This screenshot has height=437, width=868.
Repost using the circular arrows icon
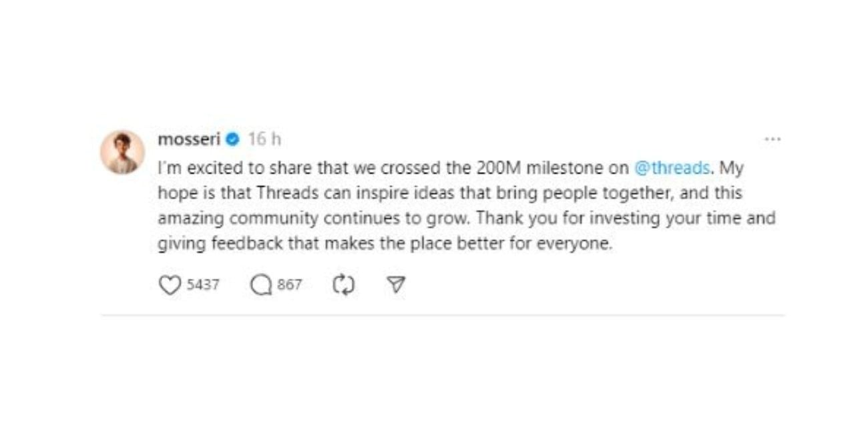343,286
